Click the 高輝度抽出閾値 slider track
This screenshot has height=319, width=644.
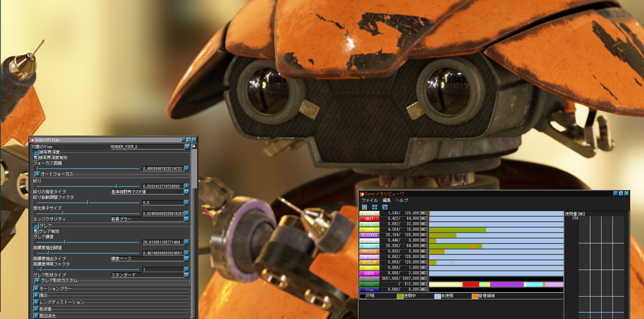[87, 253]
